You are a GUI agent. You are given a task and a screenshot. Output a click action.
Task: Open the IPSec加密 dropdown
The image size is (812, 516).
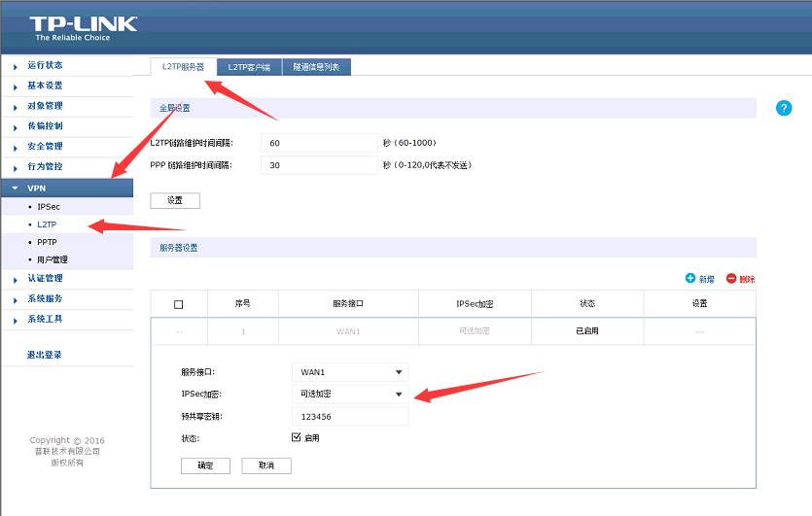(x=350, y=395)
